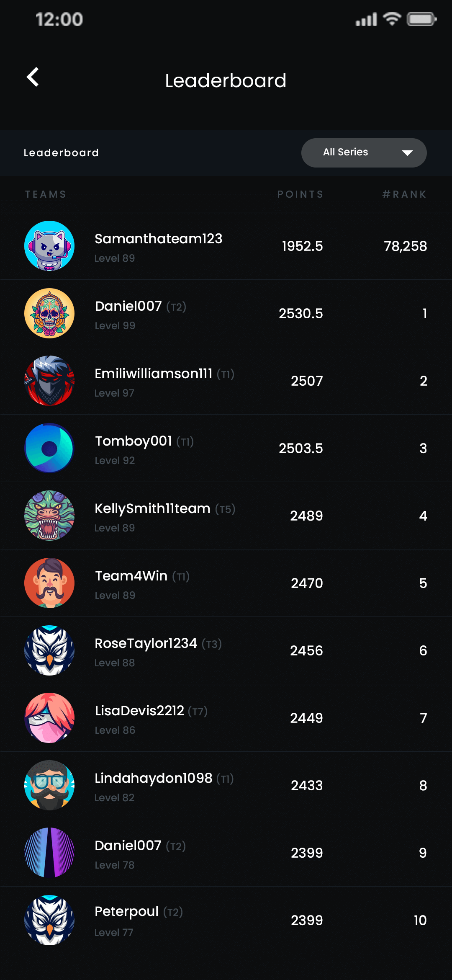452x980 pixels.
Task: Select the 2530.5 points value for Daniel007
Action: [x=300, y=314]
